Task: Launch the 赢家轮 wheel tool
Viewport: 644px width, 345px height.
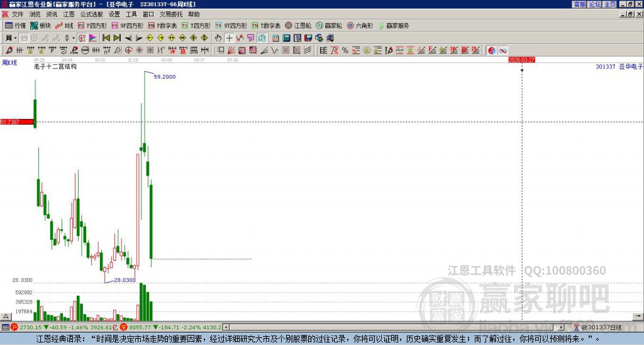Action: point(329,25)
